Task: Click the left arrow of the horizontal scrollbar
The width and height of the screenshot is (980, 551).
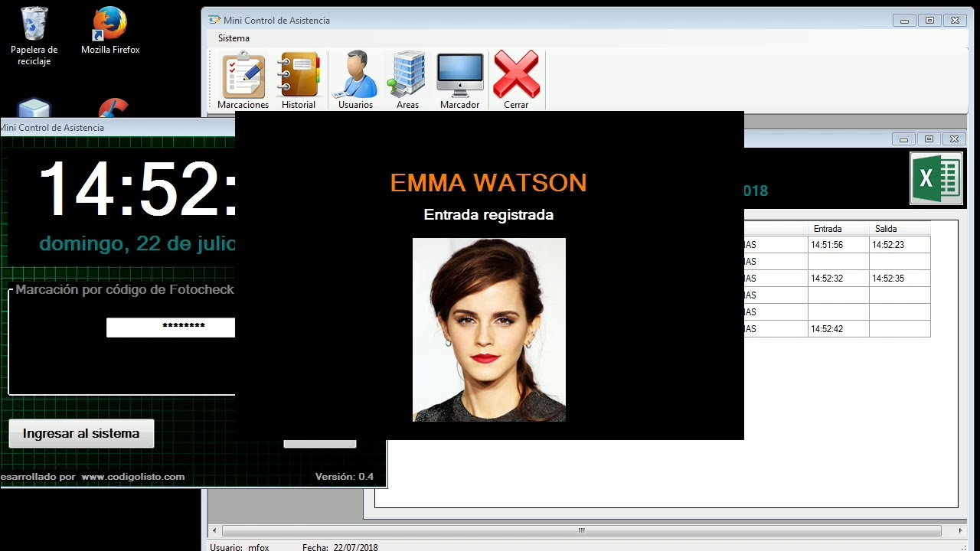Action: 214,530
